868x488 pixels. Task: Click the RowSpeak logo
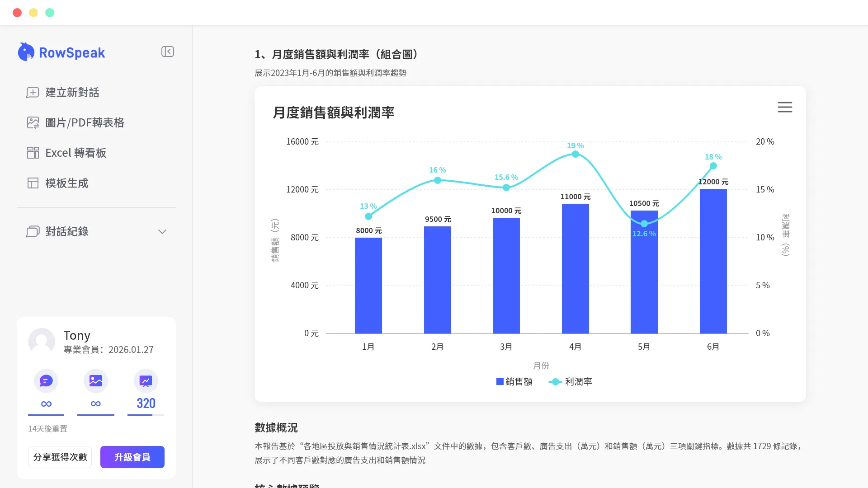61,52
